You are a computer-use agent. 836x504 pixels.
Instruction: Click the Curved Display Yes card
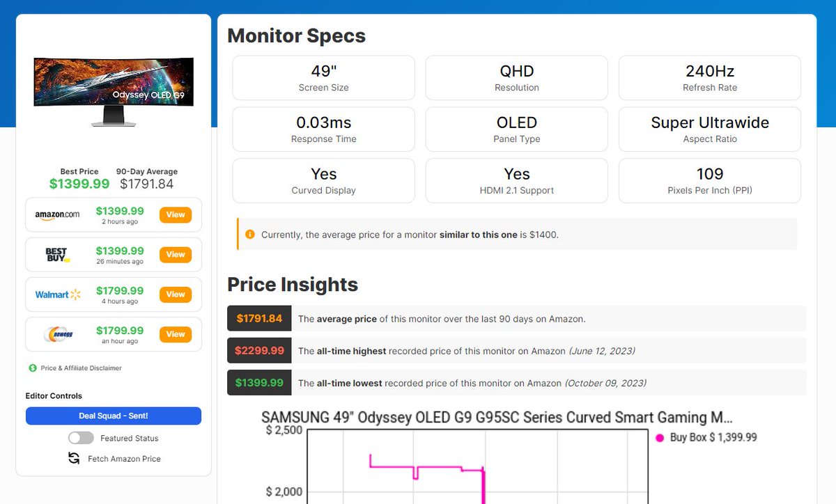point(323,181)
